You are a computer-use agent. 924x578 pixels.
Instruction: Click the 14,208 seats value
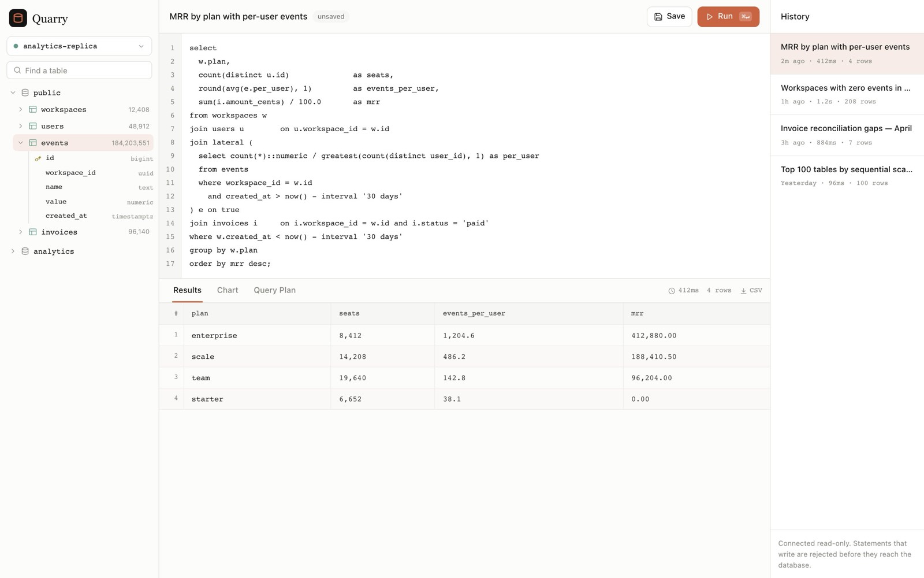pos(353,357)
